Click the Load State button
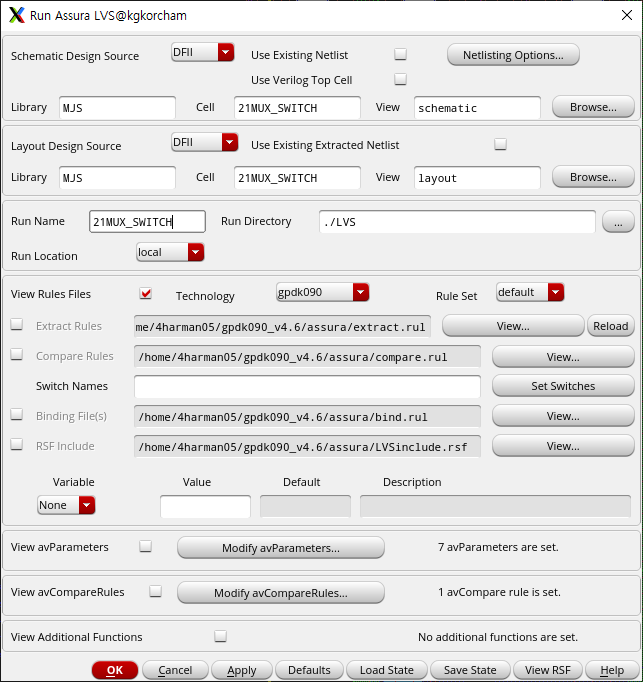 click(387, 670)
